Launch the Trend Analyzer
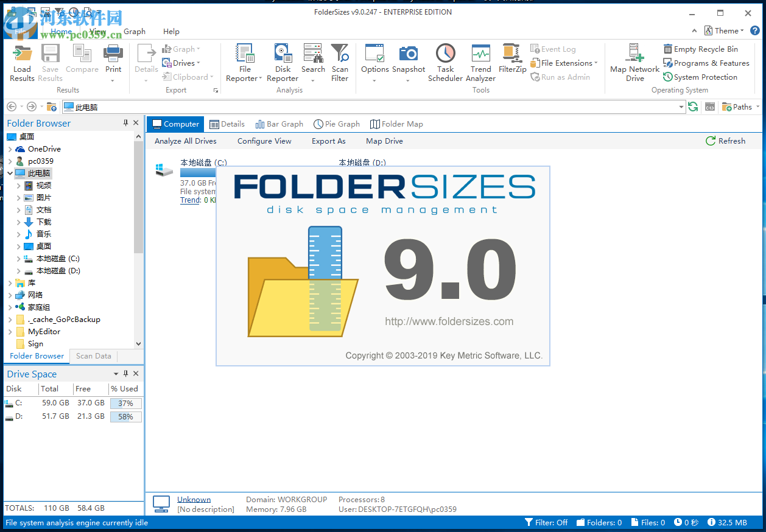This screenshot has height=532, width=766. click(480, 61)
